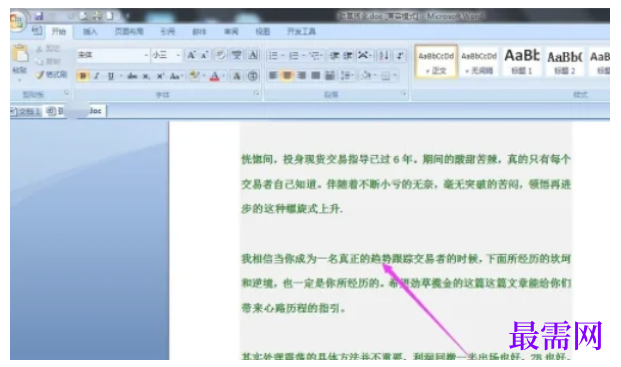Viewport: 621px width, 367px height.
Task: Toggle strikethrough abc formatting
Action: (x=132, y=76)
